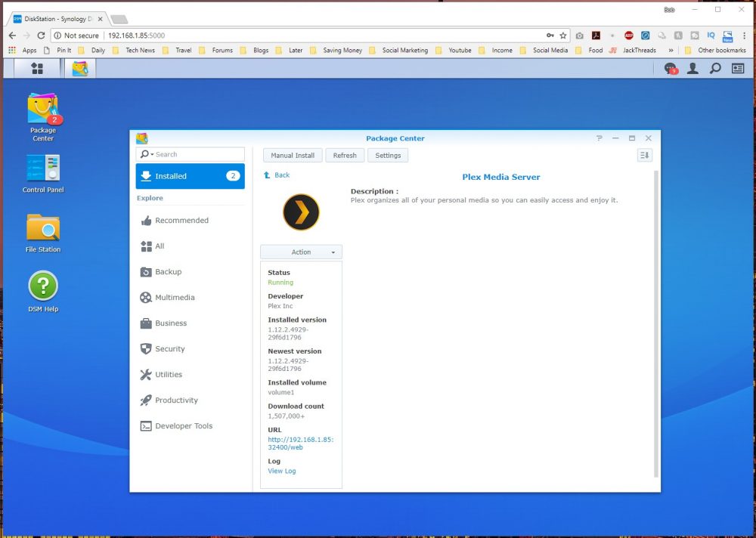The height and width of the screenshot is (538, 756).
Task: Open the Youtube bookmarks folder
Action: pyautogui.click(x=453, y=50)
